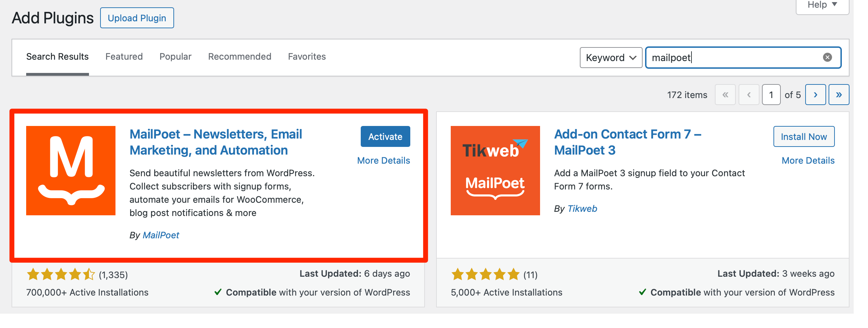Screen dimensions: 868x328
Task: Open Upload Plugin
Action: (x=137, y=17)
